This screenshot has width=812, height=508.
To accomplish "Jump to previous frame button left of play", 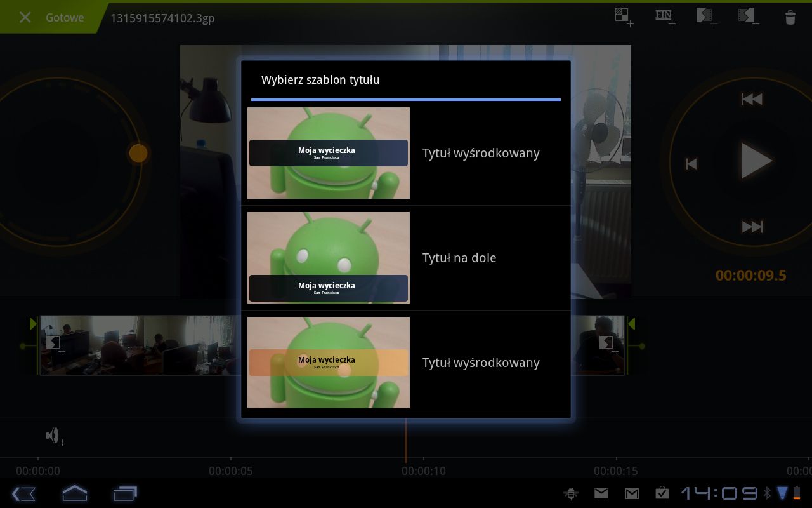I will pos(691,164).
